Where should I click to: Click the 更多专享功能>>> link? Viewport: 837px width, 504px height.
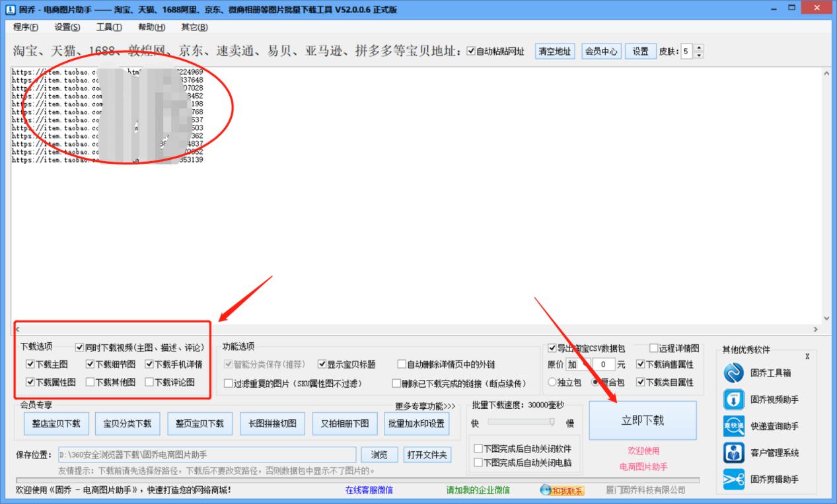(425, 406)
